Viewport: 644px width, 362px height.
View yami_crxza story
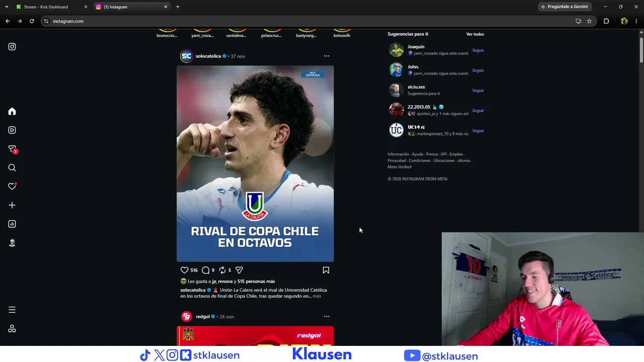(x=202, y=33)
